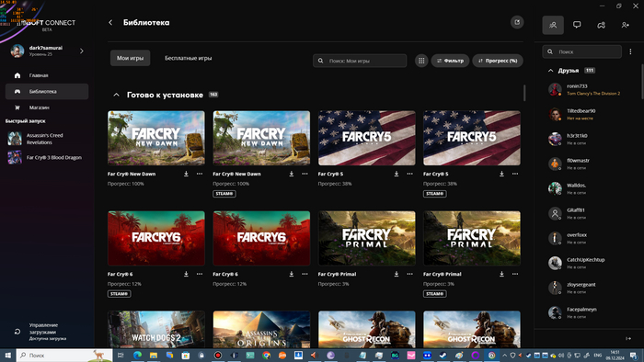Select Библиотека in the sidebar
This screenshot has width=644, height=362.
click(47, 92)
